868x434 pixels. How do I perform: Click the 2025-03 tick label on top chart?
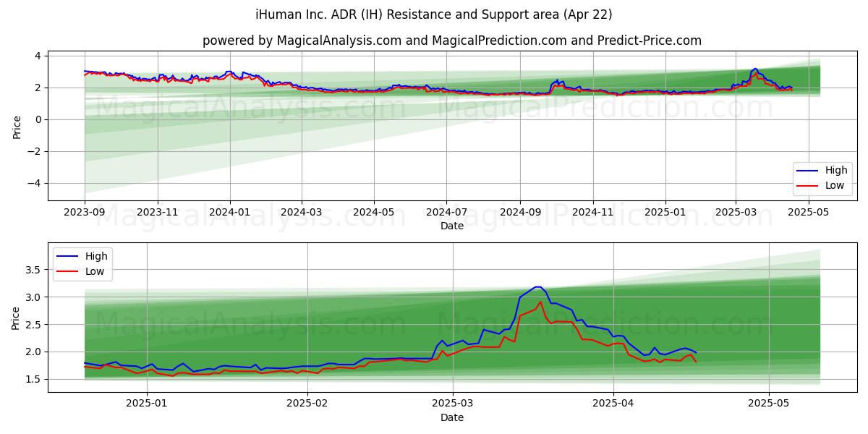pos(736,213)
